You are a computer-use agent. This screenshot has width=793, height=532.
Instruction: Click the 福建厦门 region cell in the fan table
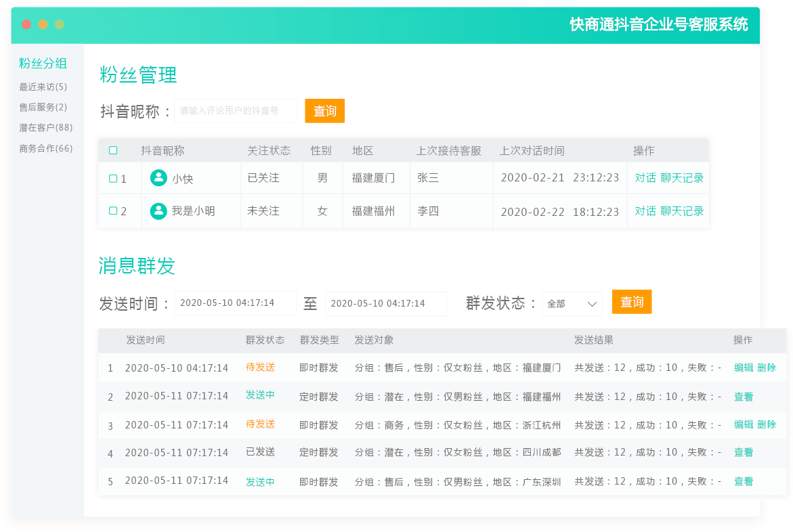pos(373,178)
